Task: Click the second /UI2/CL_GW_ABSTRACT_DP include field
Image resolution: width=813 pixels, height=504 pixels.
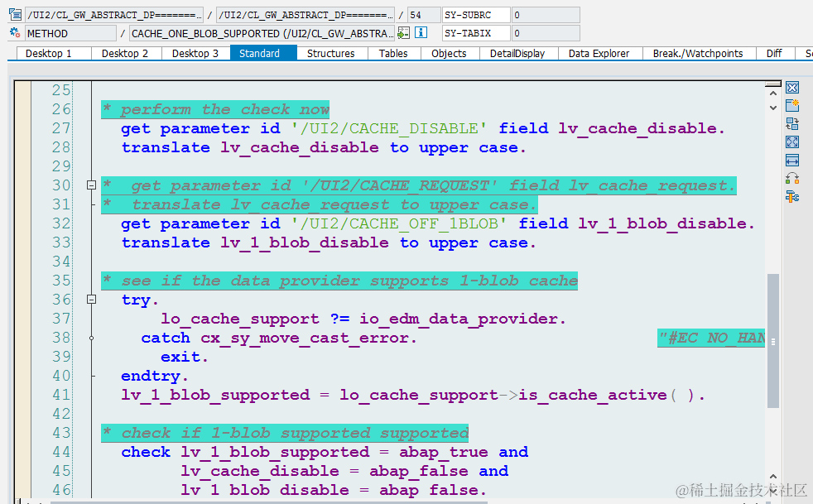Action: point(305,15)
